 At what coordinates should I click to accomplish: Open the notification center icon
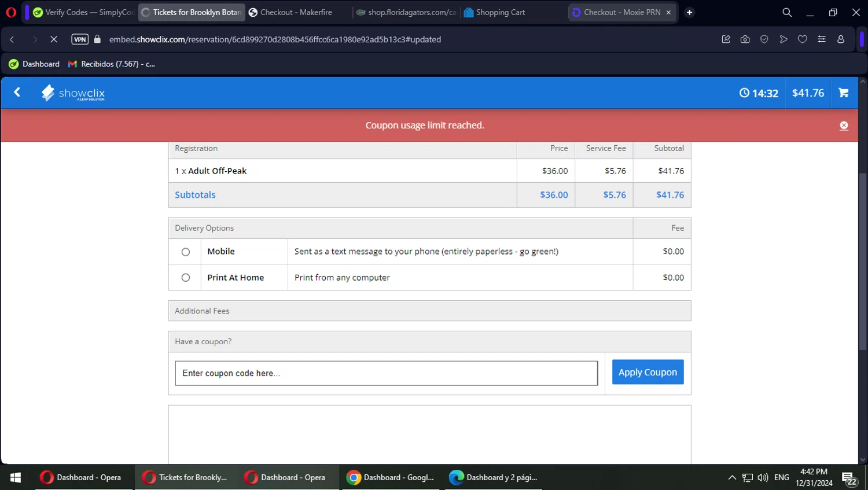click(849, 478)
